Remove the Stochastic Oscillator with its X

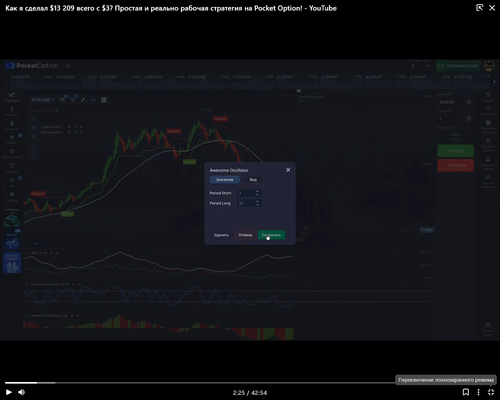[79, 284]
